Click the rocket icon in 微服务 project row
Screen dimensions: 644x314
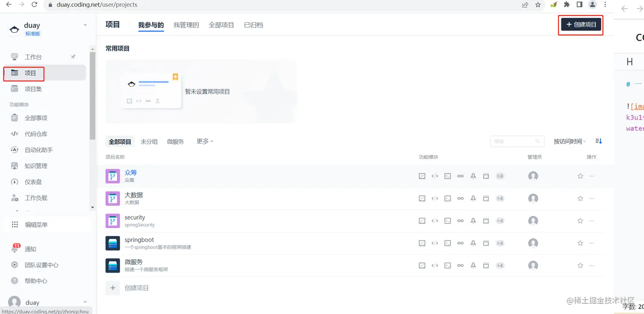(473, 265)
